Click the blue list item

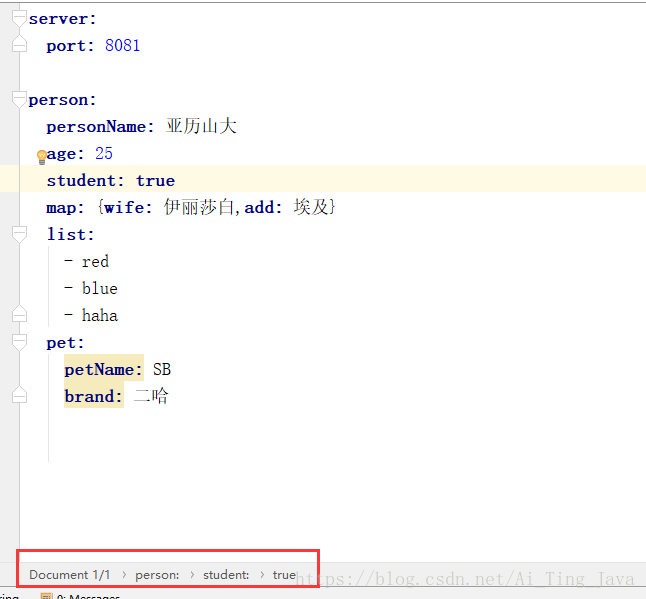pos(100,288)
